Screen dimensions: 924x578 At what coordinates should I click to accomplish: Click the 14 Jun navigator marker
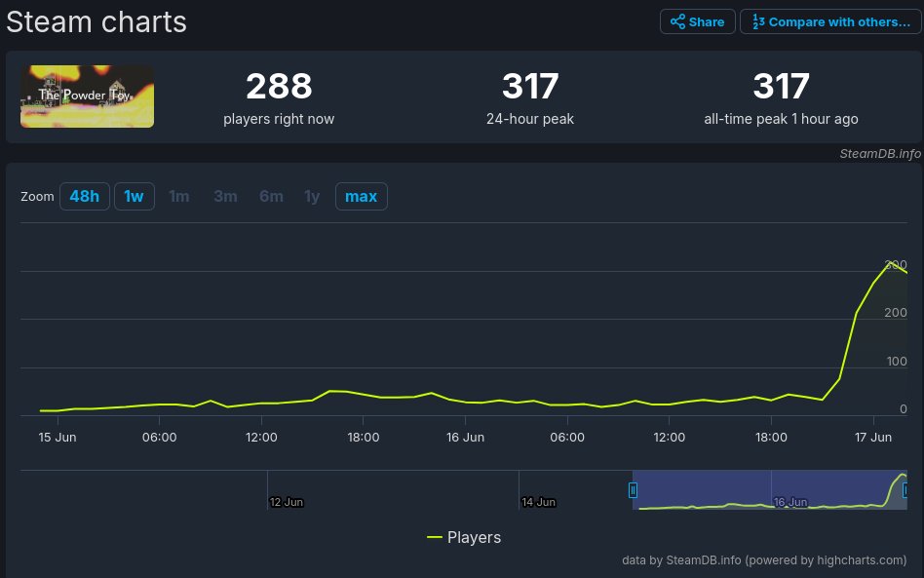[x=538, y=502]
